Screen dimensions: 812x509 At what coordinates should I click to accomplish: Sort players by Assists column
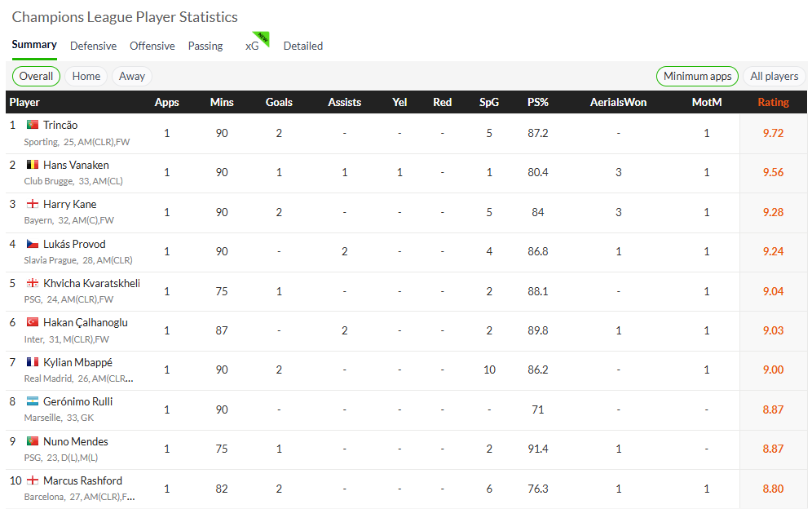(x=344, y=102)
